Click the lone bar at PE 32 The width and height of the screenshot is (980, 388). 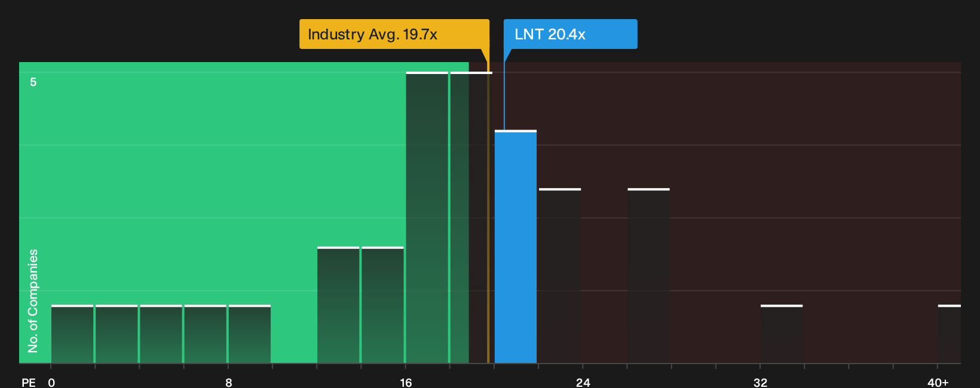tap(782, 334)
